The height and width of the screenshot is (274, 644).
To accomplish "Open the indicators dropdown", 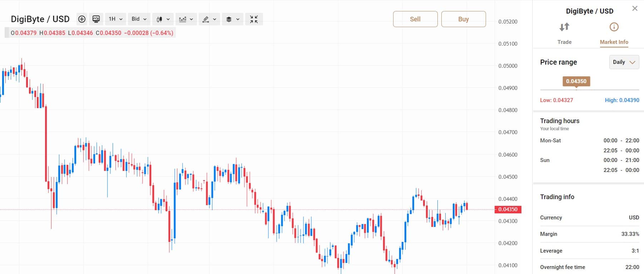I will (186, 19).
